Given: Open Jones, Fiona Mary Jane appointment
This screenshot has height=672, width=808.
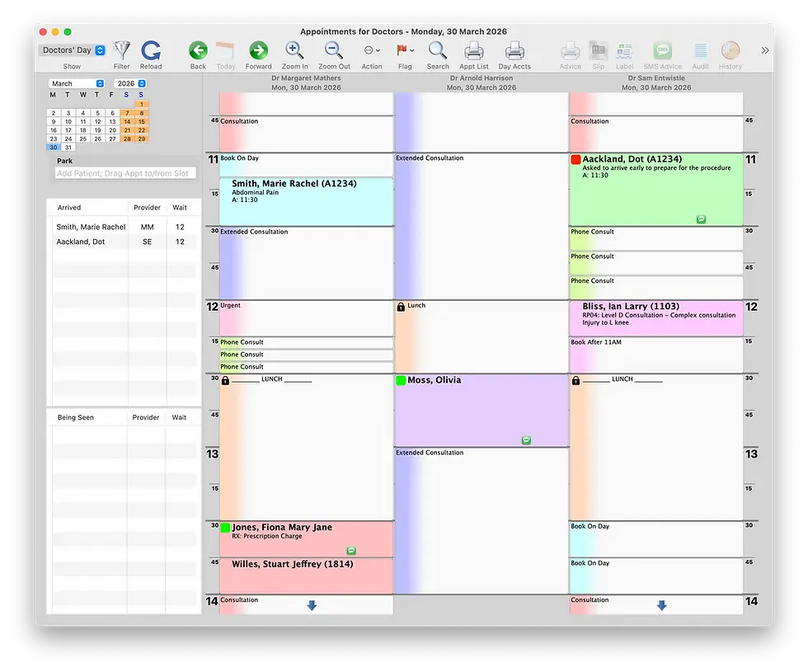Looking at the screenshot, I should (x=306, y=538).
